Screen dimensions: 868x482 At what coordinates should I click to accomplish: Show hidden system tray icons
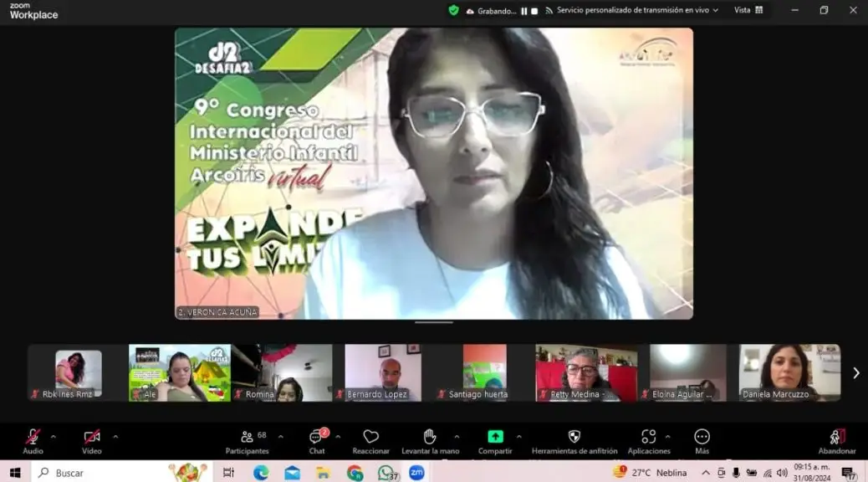(x=705, y=473)
